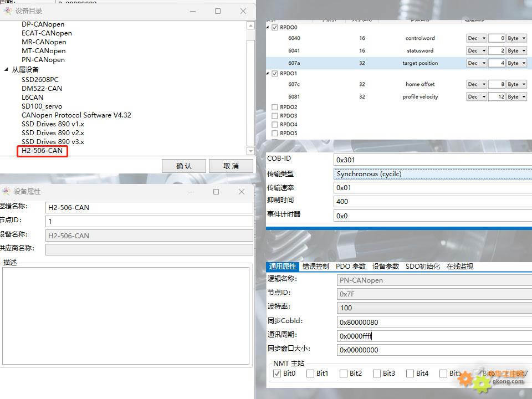Image resolution: width=532 pixels, height=399 pixels.
Task: Switch to the 错误控制 tab
Action: [316, 267]
